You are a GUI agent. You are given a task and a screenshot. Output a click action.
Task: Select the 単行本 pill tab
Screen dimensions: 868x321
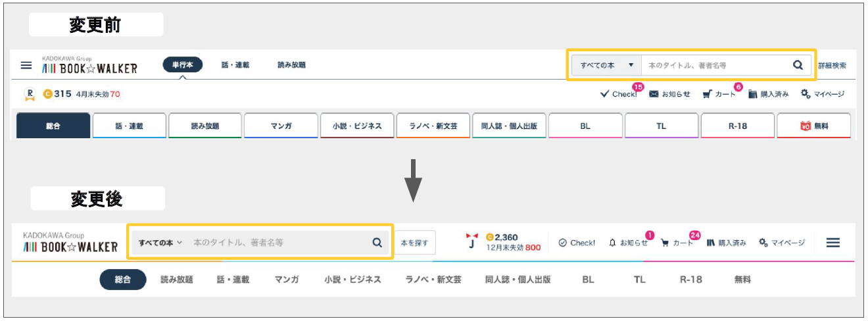183,65
